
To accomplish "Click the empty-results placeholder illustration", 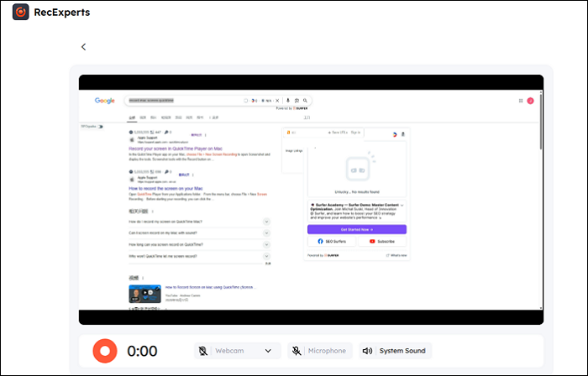I will (360, 167).
